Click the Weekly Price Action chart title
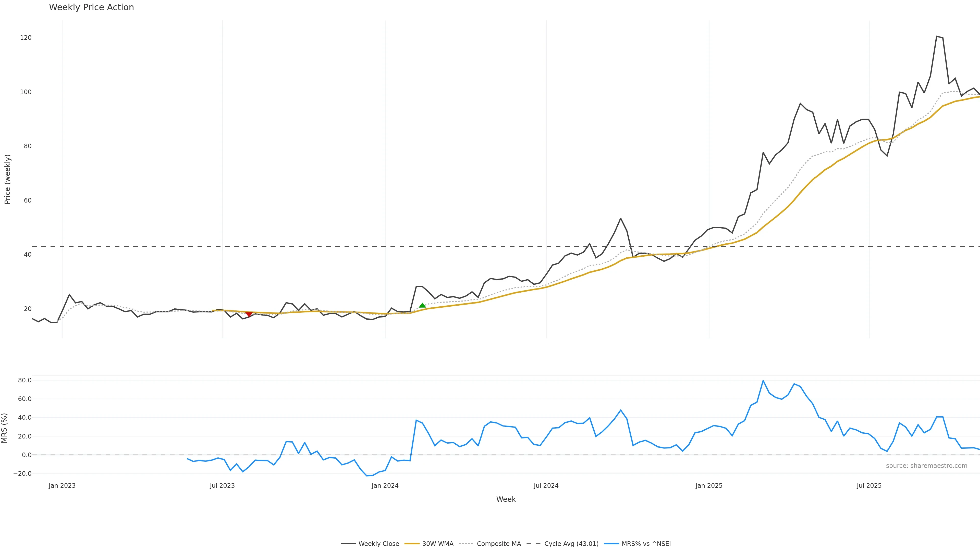The height and width of the screenshot is (551, 980). (91, 7)
